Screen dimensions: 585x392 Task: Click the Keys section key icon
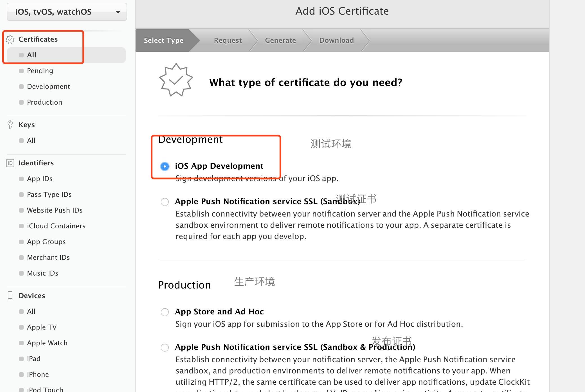point(10,125)
